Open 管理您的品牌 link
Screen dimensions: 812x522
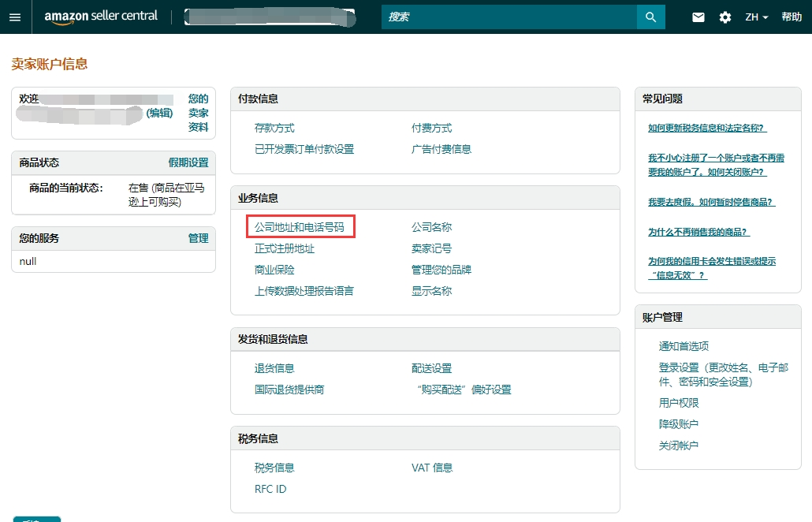click(x=441, y=270)
